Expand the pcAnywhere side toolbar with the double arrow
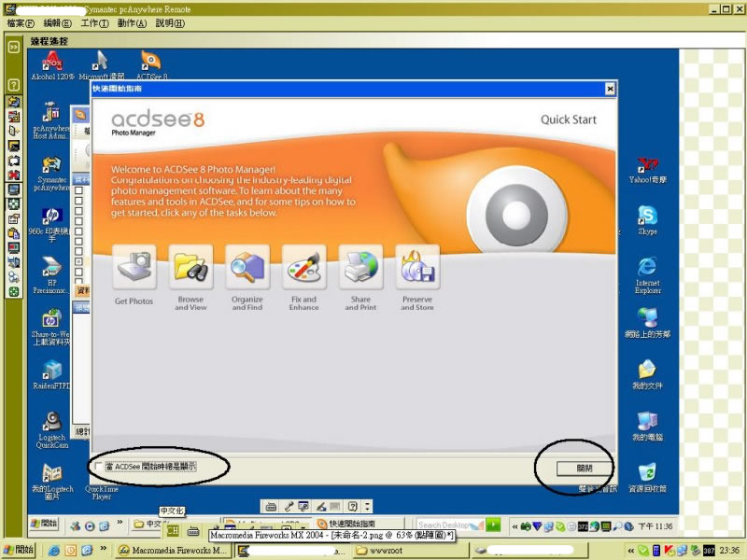747x560 pixels. pos(14,47)
